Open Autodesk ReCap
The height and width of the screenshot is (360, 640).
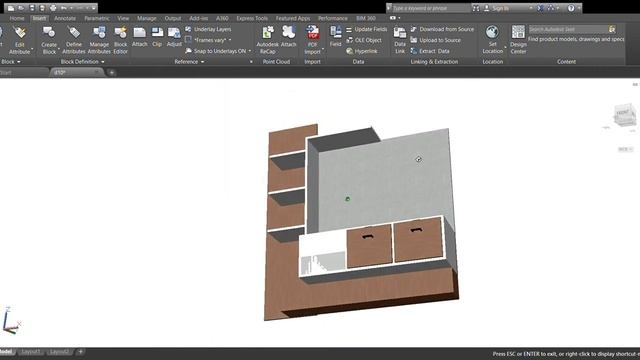(x=268, y=40)
